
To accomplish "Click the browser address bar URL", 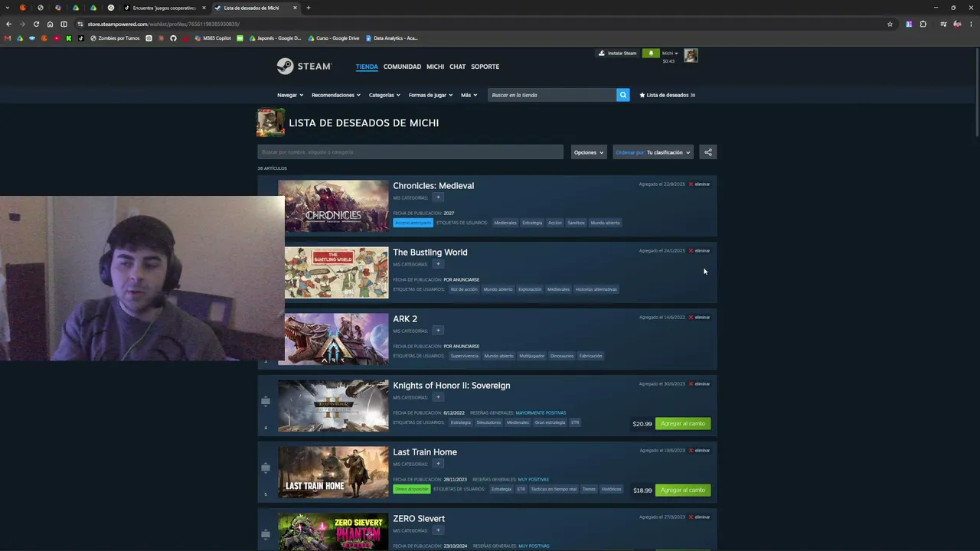I will pos(164,24).
